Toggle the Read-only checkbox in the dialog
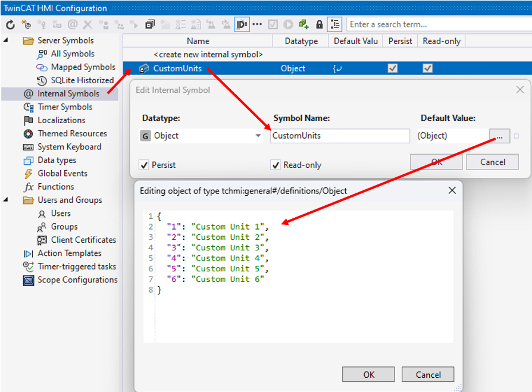Viewport: 532px width, 392px height. [x=276, y=165]
